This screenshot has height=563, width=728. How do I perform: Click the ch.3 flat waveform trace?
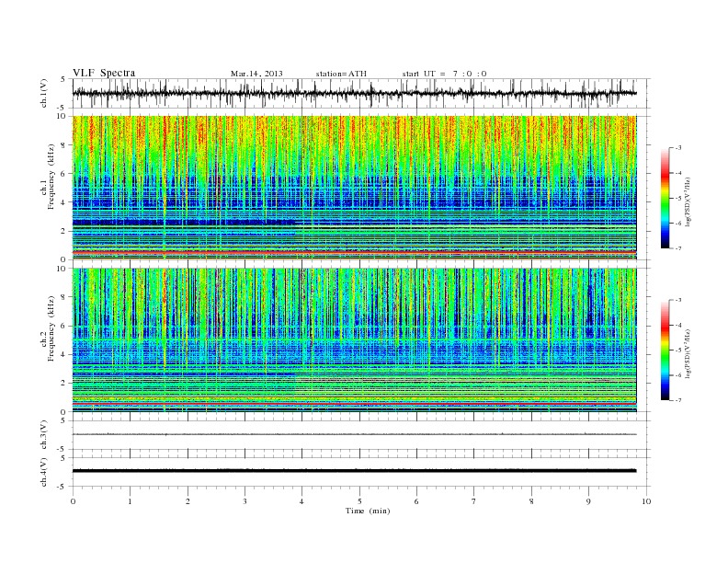[x=355, y=434]
